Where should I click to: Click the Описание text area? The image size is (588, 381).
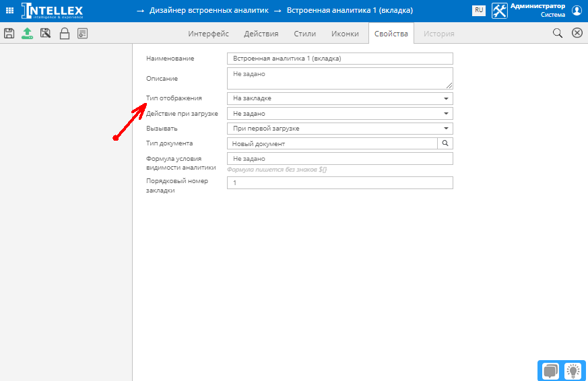(x=339, y=78)
